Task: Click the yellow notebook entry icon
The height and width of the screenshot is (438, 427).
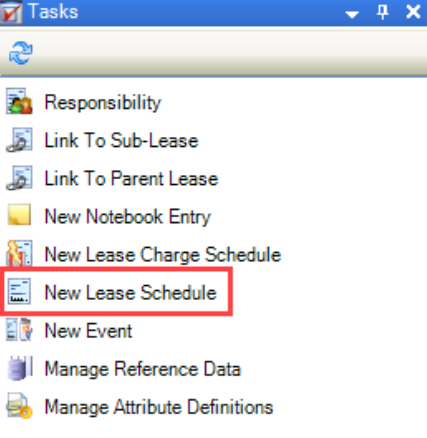Action: [x=19, y=215]
